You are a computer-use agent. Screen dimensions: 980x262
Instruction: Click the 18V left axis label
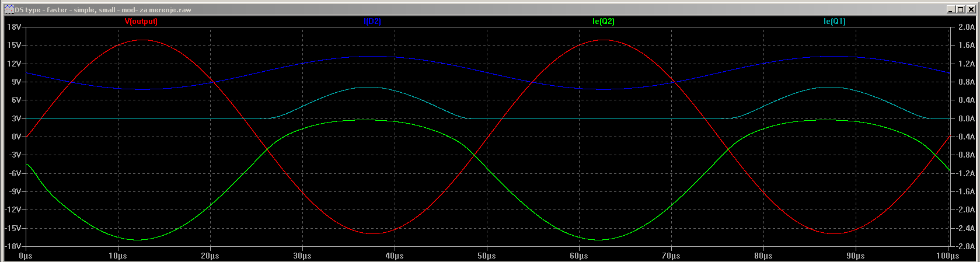14,27
